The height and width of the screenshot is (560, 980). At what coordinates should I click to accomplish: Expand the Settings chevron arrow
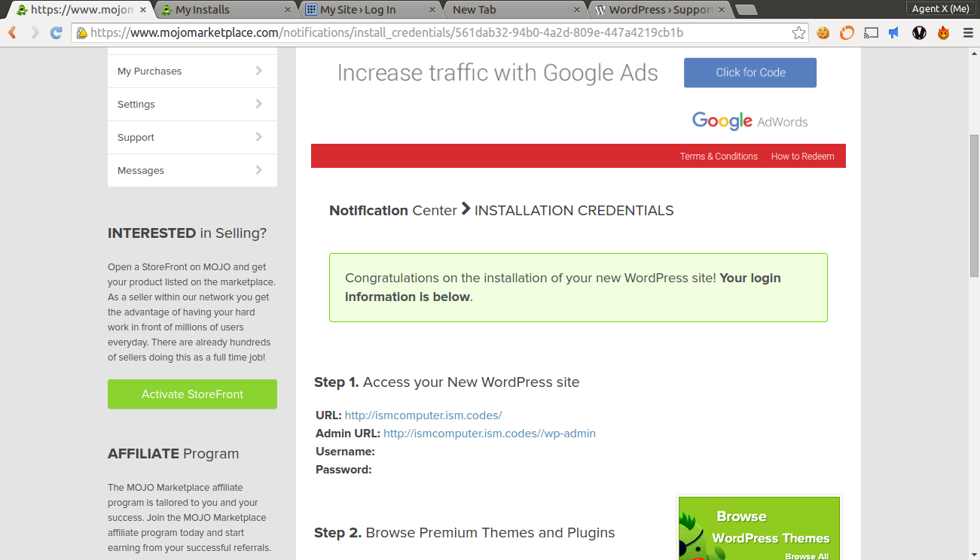pos(258,104)
